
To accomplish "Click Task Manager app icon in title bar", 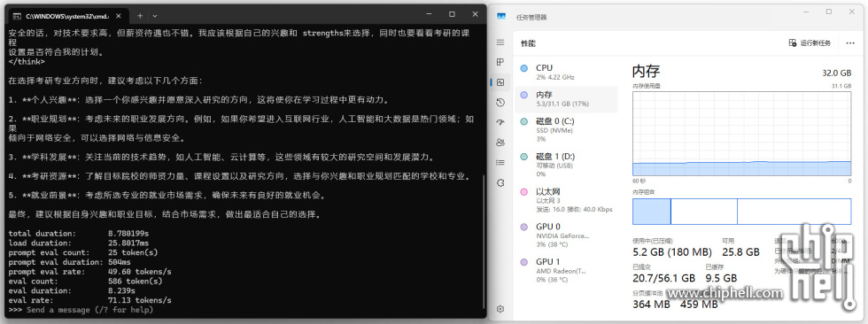I will pos(500,17).
